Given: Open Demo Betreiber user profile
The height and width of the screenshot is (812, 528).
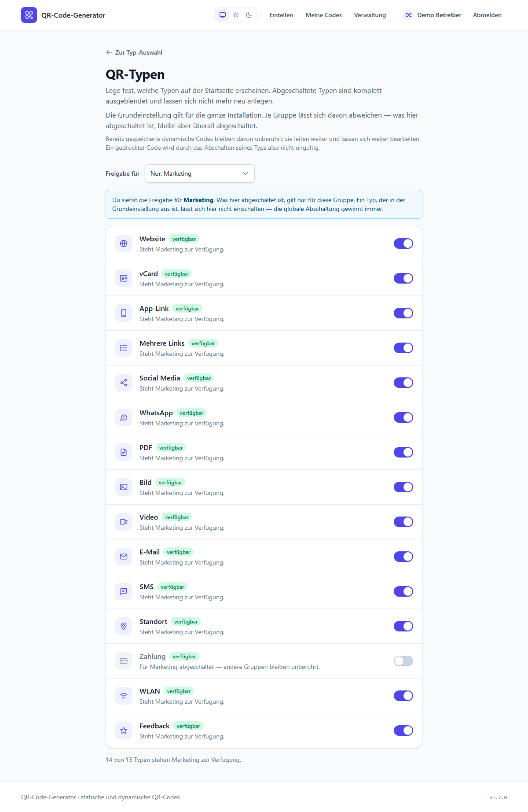Looking at the screenshot, I should [x=433, y=15].
